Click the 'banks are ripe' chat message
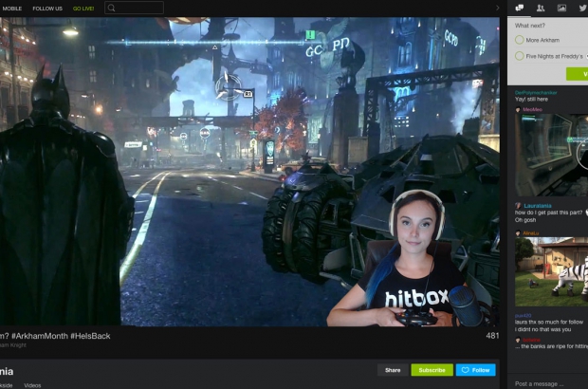588x389 pixels. click(551, 346)
